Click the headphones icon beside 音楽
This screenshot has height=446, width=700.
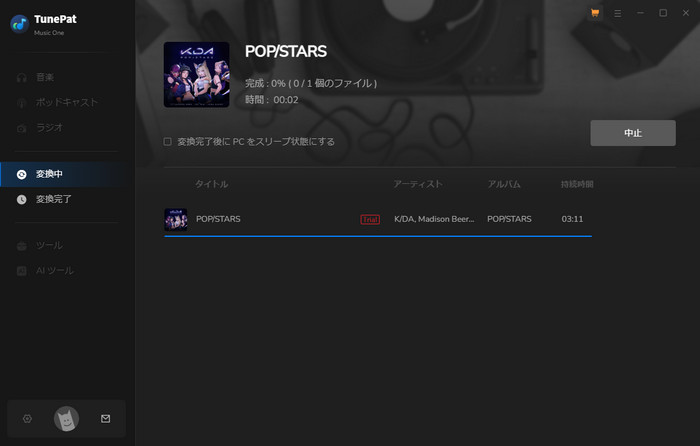[21, 78]
